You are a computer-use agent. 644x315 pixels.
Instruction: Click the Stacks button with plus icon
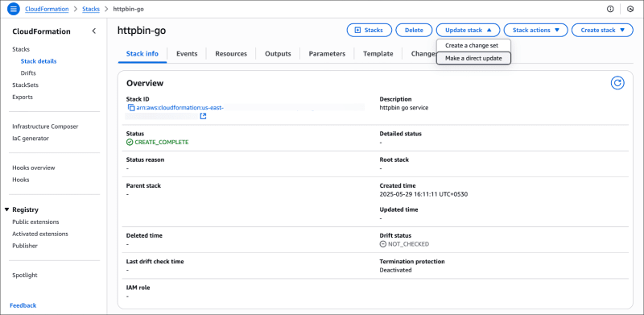pos(369,30)
